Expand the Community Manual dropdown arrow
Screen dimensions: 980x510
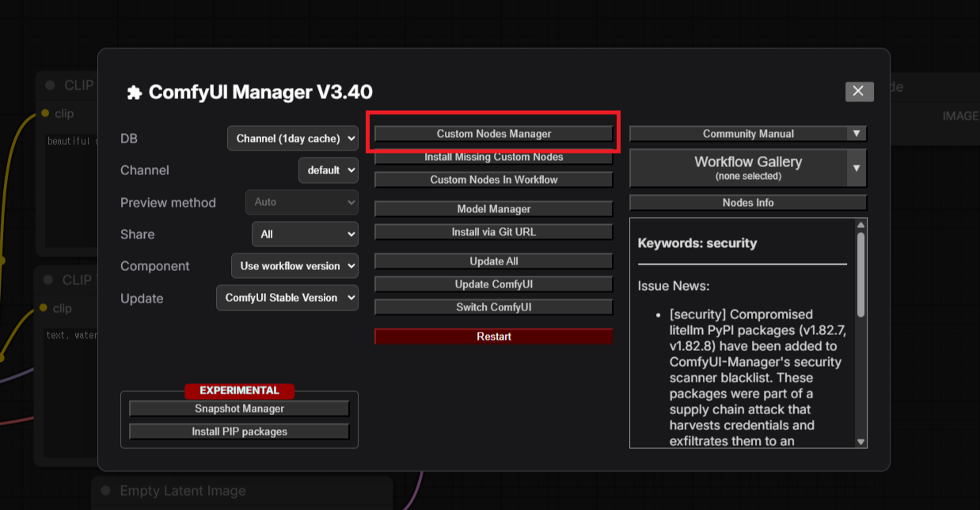click(857, 134)
